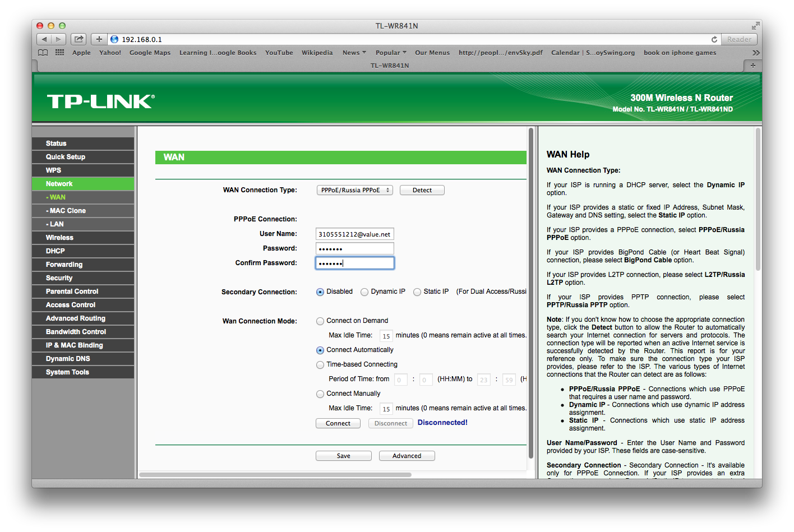Image resolution: width=794 pixels, height=532 pixels.
Task: Open IP & MAC Binding menu
Action: (83, 345)
